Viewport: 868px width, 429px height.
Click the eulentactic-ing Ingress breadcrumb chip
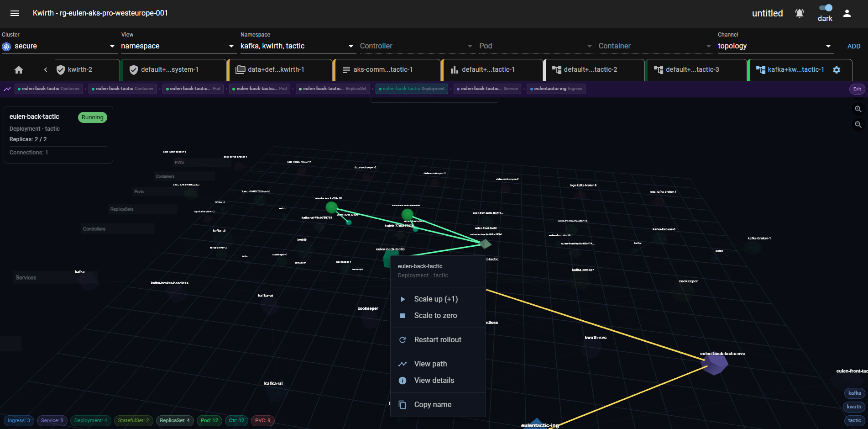click(556, 89)
